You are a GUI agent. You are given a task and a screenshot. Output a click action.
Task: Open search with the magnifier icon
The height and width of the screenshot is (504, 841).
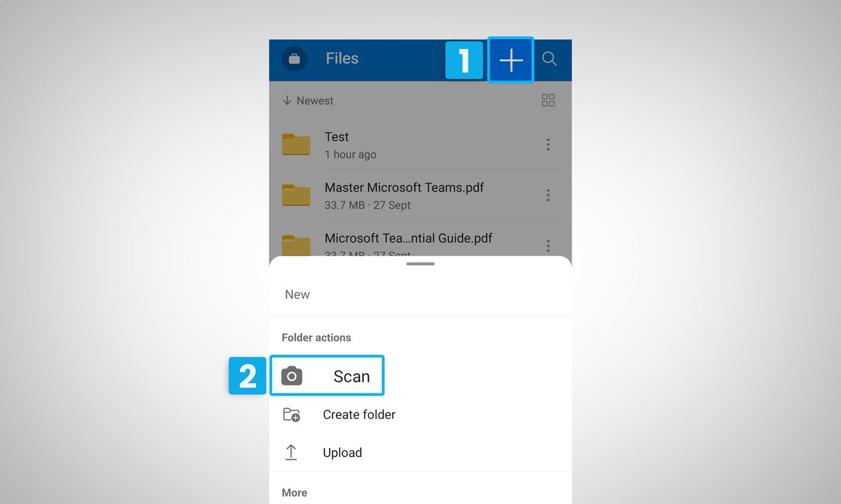coord(549,59)
